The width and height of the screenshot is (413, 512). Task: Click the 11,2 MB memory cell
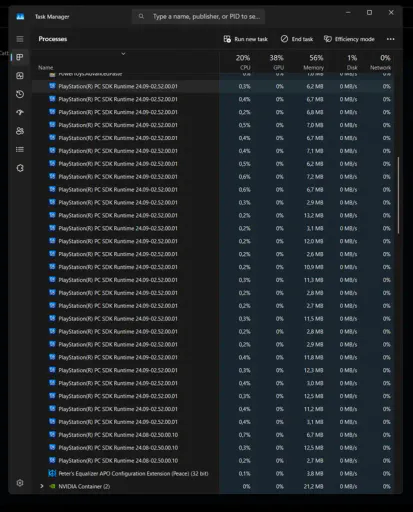click(313, 409)
